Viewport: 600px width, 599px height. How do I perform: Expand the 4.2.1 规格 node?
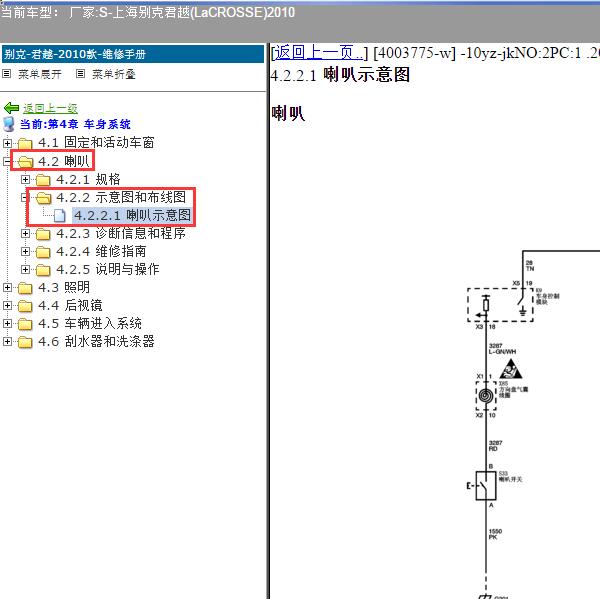pyautogui.click(x=25, y=179)
